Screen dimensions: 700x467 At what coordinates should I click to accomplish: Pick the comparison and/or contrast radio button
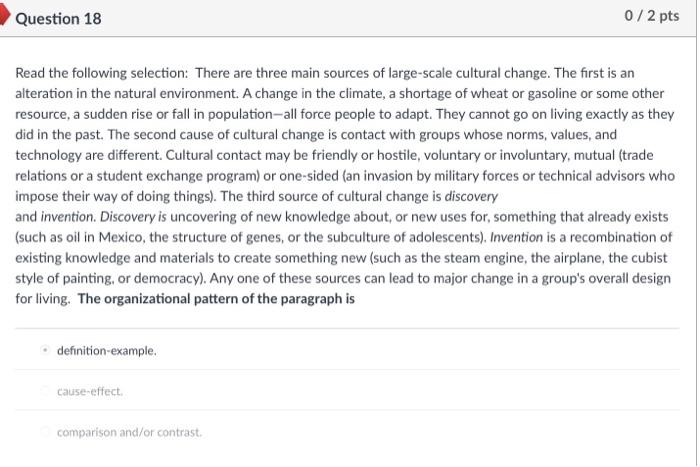45,432
